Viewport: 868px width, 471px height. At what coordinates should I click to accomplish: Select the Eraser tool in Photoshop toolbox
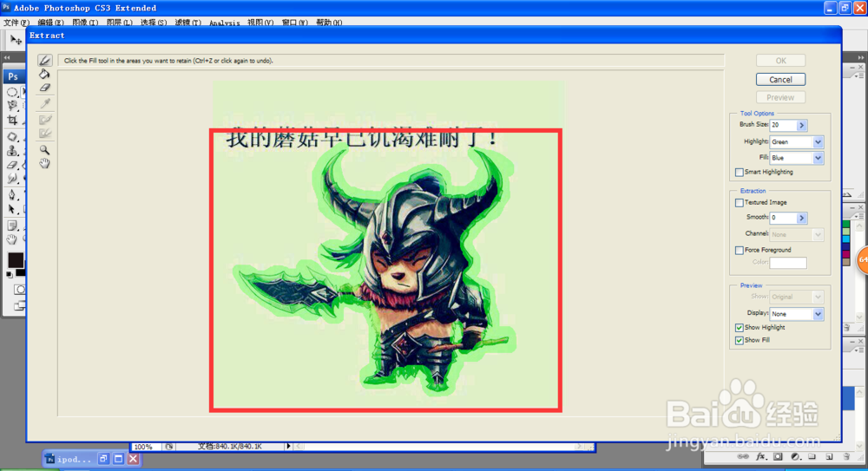[x=12, y=165]
